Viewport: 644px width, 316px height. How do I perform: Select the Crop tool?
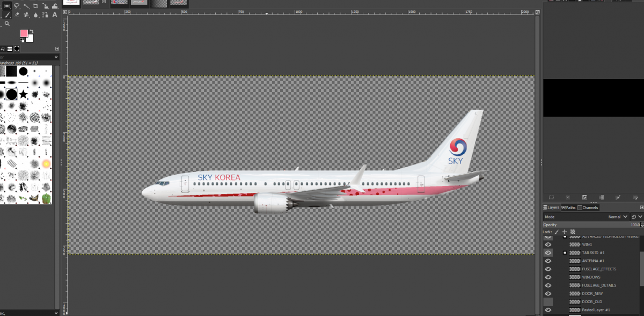click(35, 6)
